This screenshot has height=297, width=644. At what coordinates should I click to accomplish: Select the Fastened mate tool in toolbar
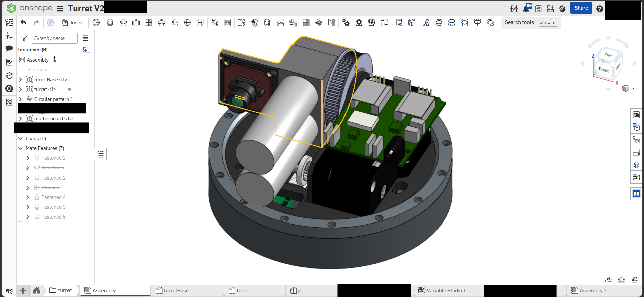click(x=110, y=22)
